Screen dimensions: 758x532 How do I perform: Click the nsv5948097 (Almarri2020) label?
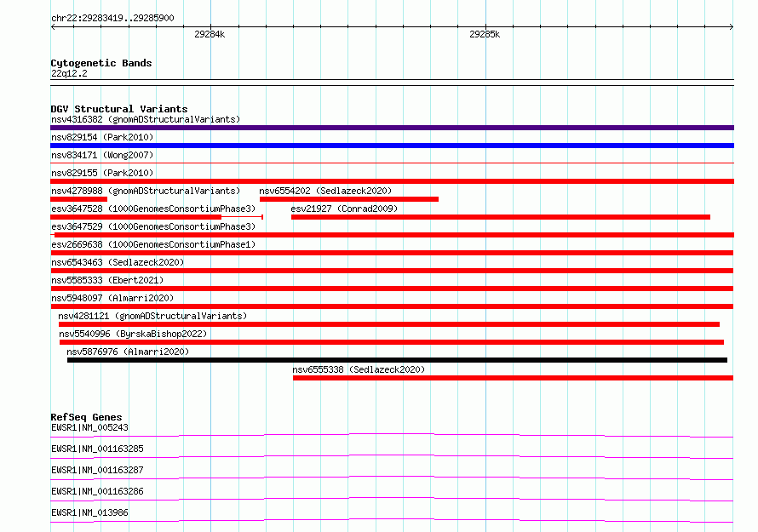112,298
